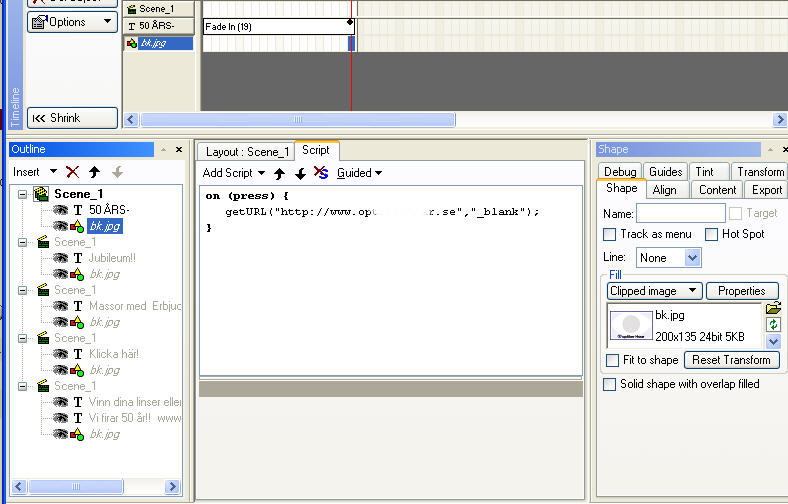Move item up with Outline up arrow

click(x=94, y=172)
